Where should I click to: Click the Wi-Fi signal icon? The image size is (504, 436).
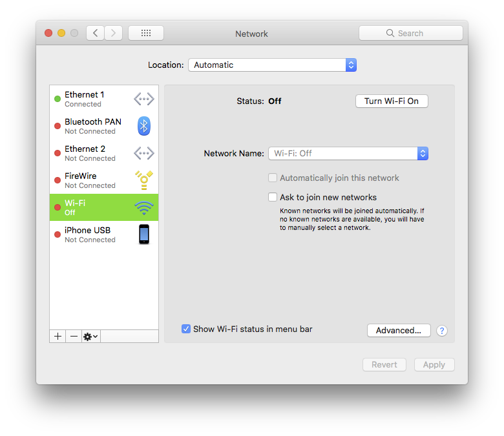(x=144, y=208)
